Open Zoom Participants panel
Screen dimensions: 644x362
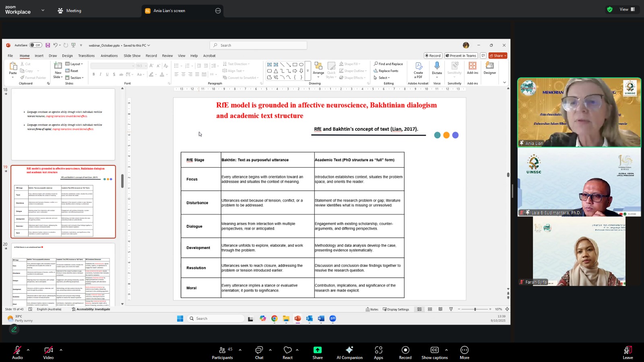tap(222, 353)
